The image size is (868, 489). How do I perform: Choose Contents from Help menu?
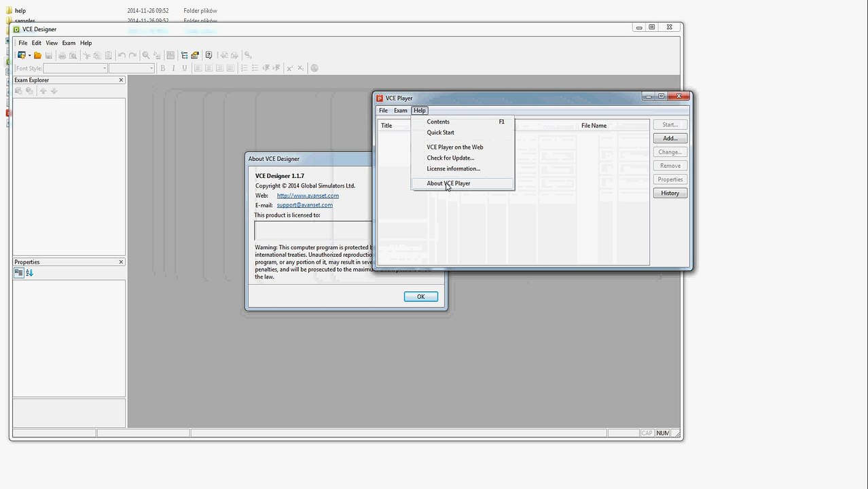click(463, 122)
